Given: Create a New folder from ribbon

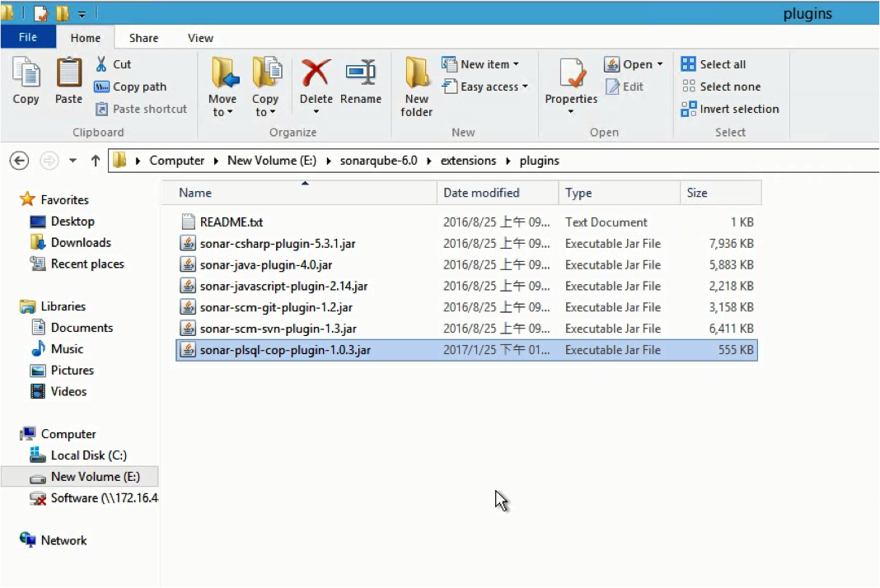Looking at the screenshot, I should (416, 87).
